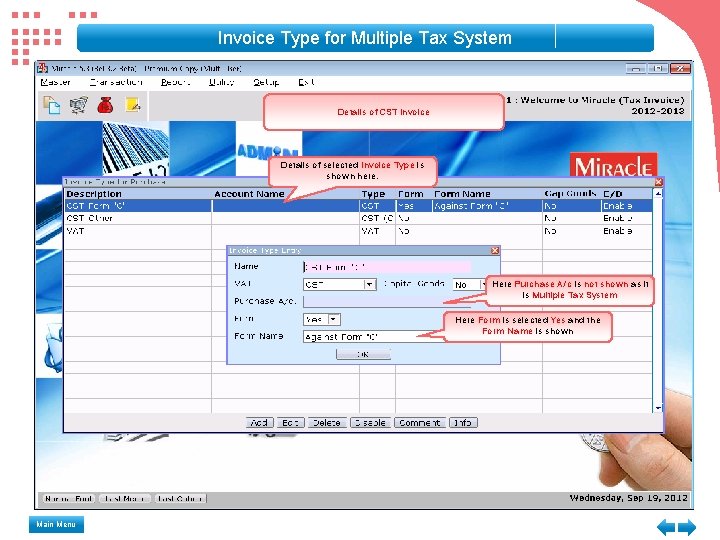Expand the Capital Goods dropdown showing No

[483, 284]
